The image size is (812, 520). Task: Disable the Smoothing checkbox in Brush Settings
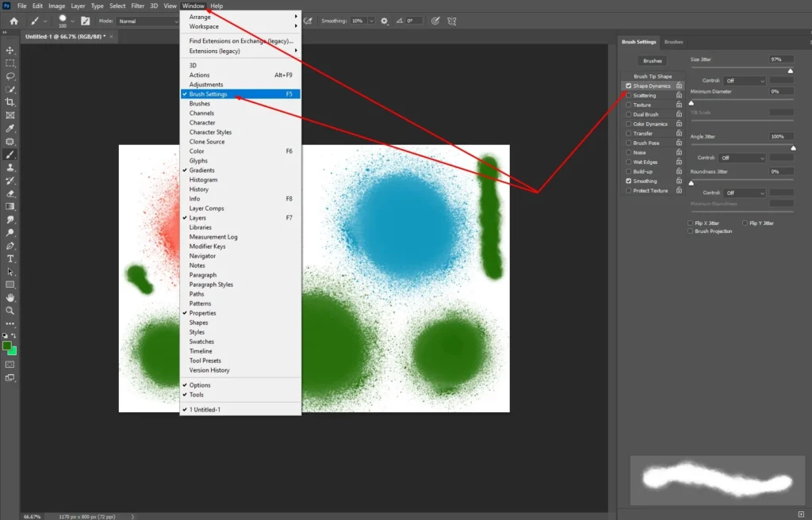point(629,181)
